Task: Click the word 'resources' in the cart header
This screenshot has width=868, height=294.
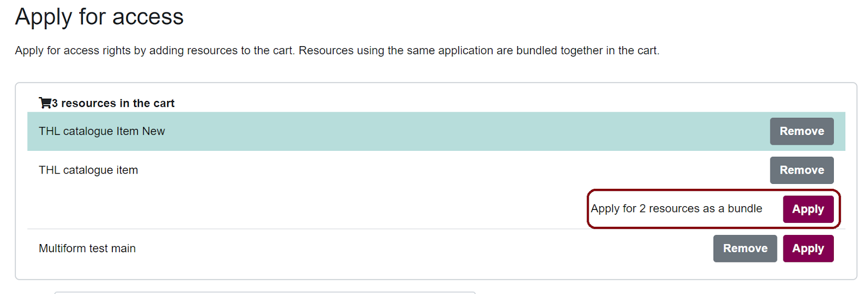Action: point(88,103)
